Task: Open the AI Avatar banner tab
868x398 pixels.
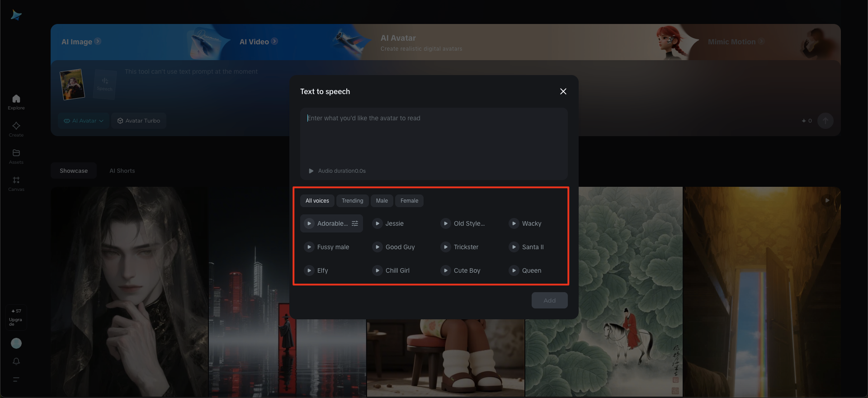Action: [x=421, y=43]
